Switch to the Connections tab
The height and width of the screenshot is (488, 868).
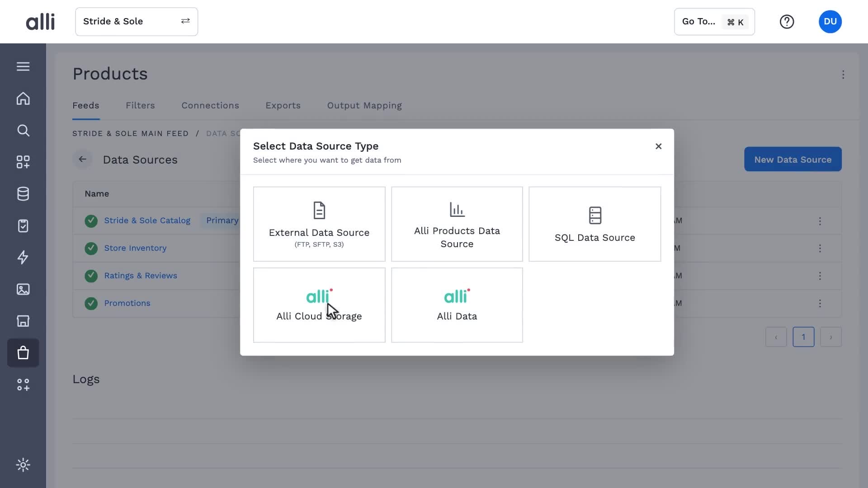point(210,105)
